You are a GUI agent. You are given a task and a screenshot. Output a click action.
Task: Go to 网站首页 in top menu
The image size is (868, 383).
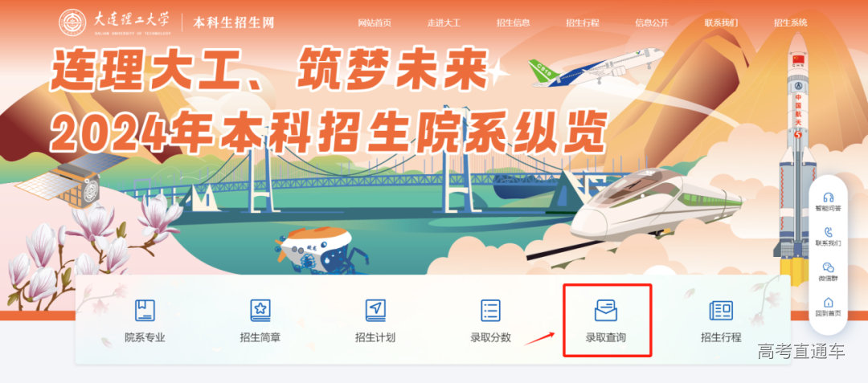click(375, 22)
